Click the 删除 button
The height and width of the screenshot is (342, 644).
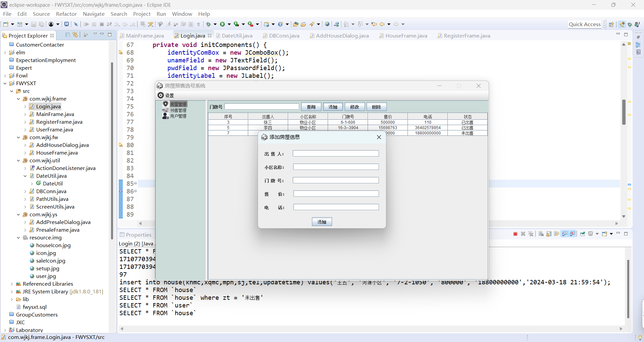pos(376,107)
